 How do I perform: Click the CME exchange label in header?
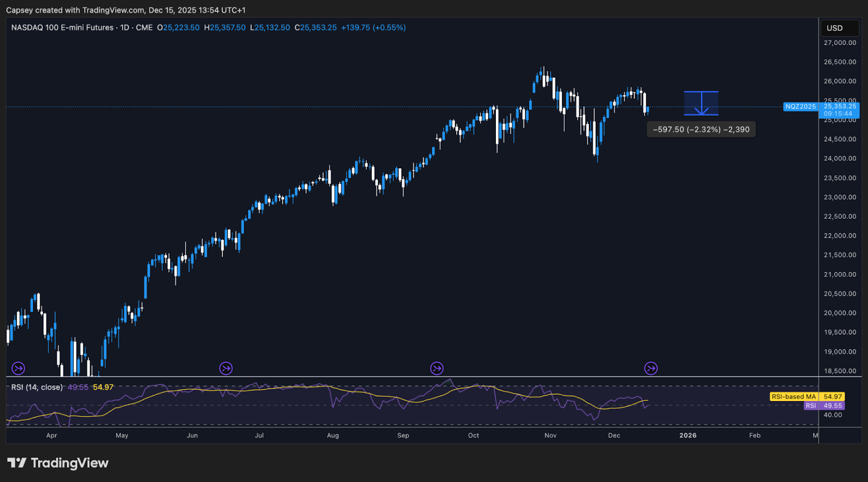[x=144, y=28]
